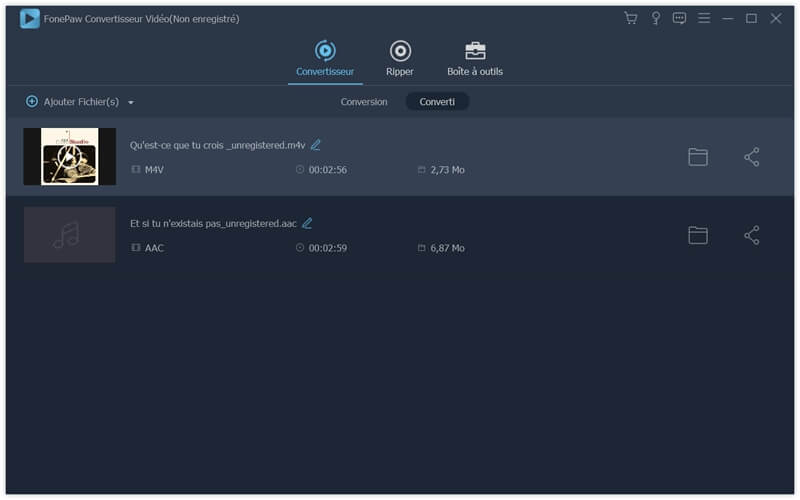Click the AAC audio music note thumbnail
This screenshot has width=800, height=500.
click(69, 235)
